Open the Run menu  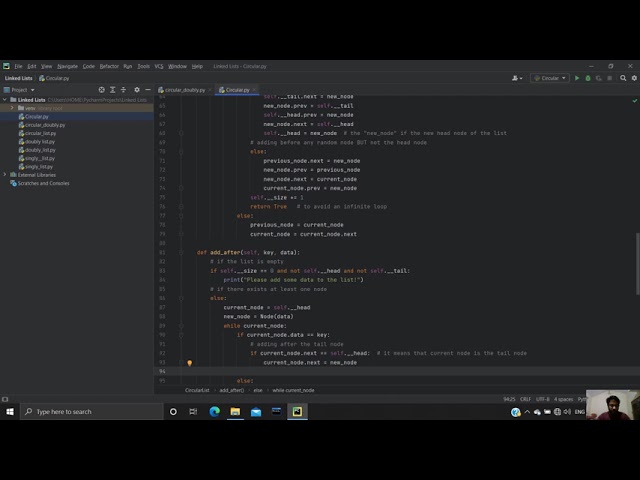click(x=128, y=66)
